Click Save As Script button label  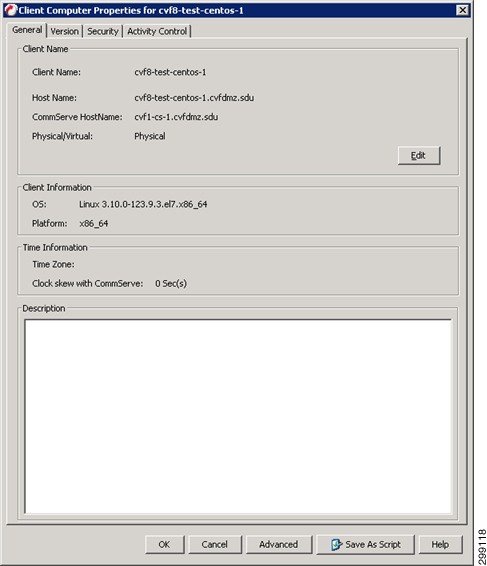click(373, 544)
